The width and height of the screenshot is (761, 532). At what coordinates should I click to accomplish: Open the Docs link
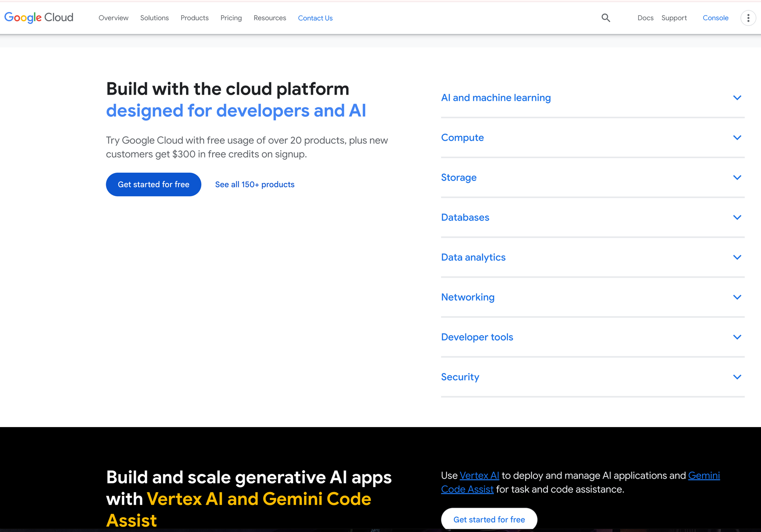tap(645, 18)
